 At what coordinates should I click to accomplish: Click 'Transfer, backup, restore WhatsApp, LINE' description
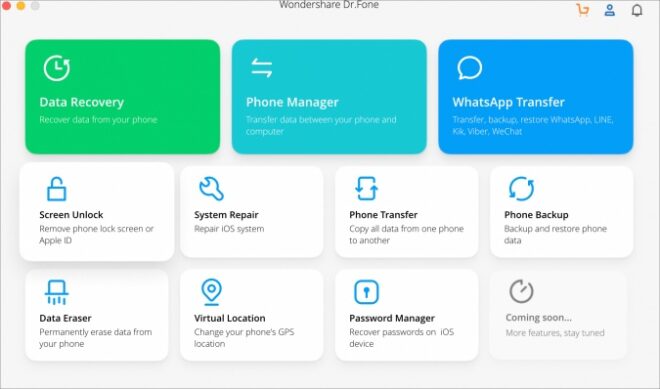click(532, 125)
